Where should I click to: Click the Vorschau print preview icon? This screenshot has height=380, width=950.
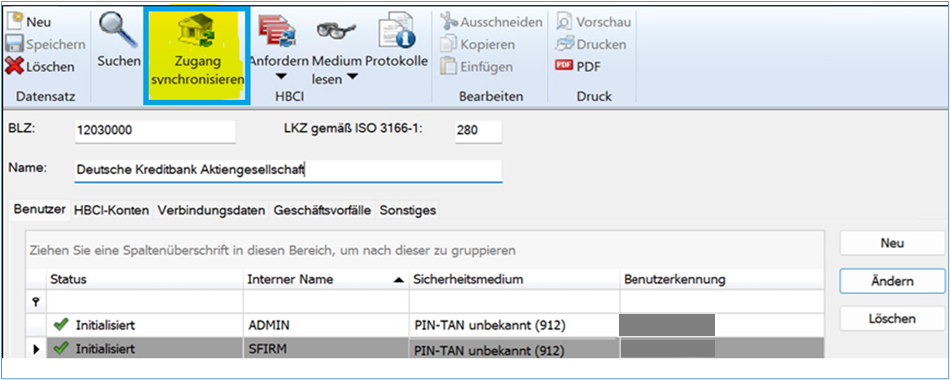click(x=565, y=22)
